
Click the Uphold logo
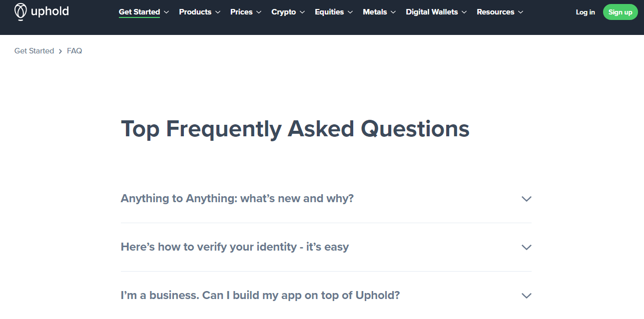(x=41, y=11)
